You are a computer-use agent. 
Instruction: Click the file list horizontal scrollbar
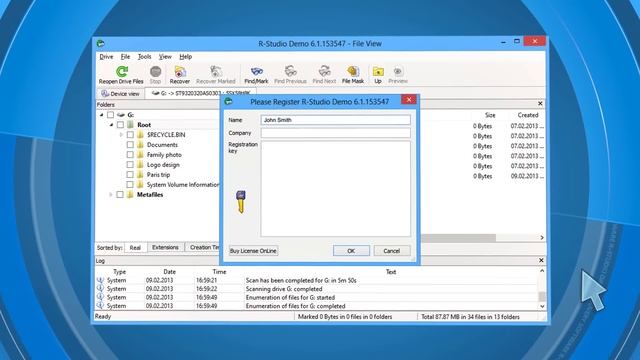click(458, 238)
